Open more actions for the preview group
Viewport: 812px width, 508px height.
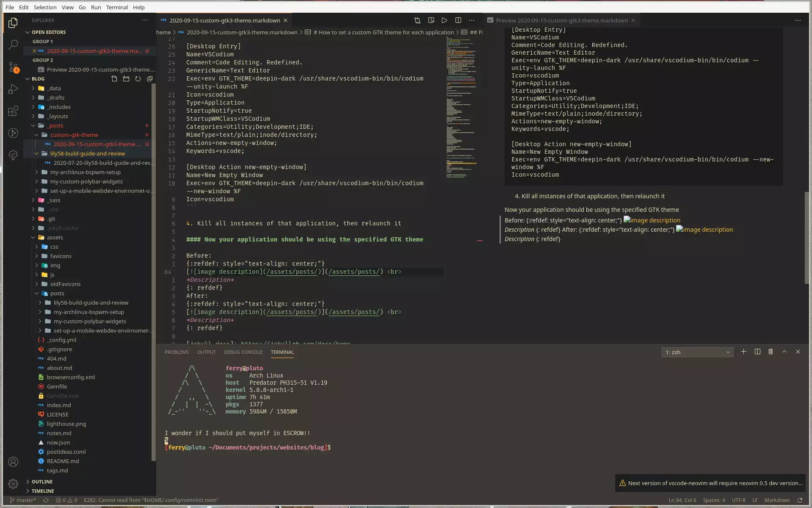click(798, 20)
